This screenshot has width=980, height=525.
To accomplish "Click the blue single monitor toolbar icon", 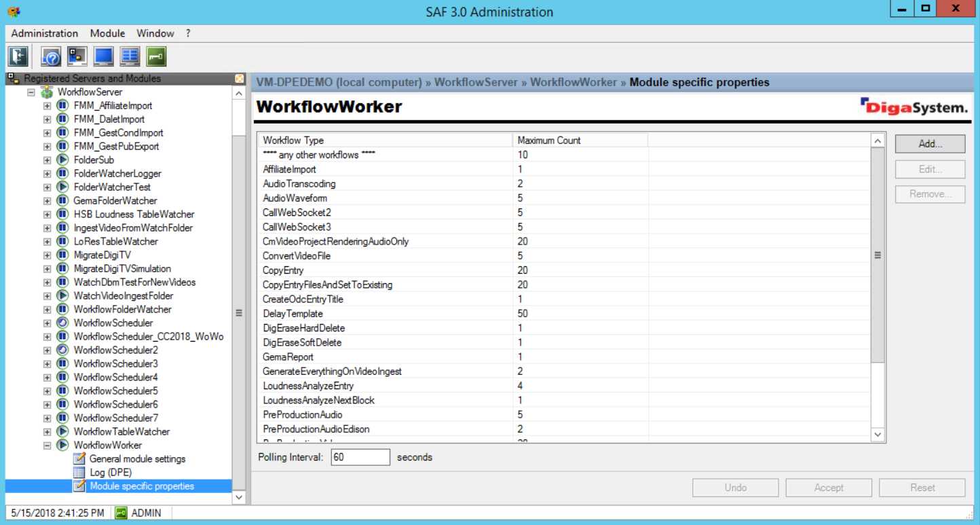I will point(103,56).
